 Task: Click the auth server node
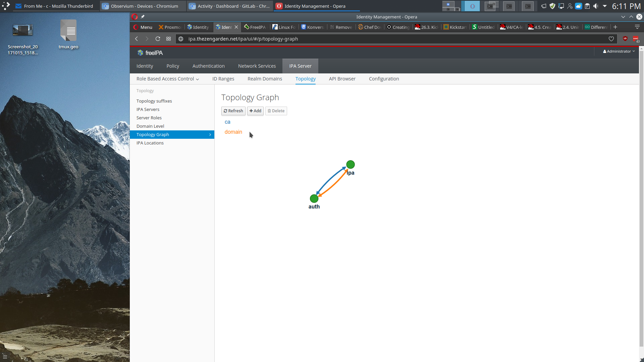pos(314,198)
